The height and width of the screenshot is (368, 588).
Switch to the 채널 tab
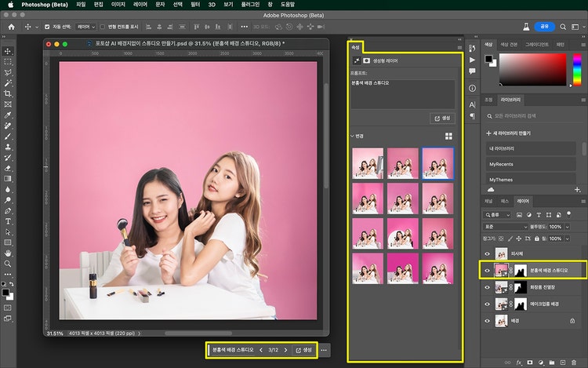point(488,201)
